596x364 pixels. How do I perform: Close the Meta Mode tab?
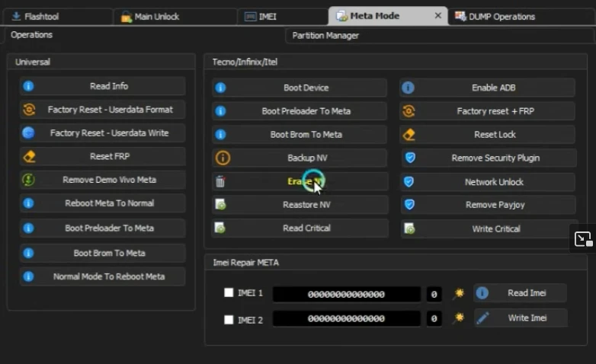pos(438,15)
